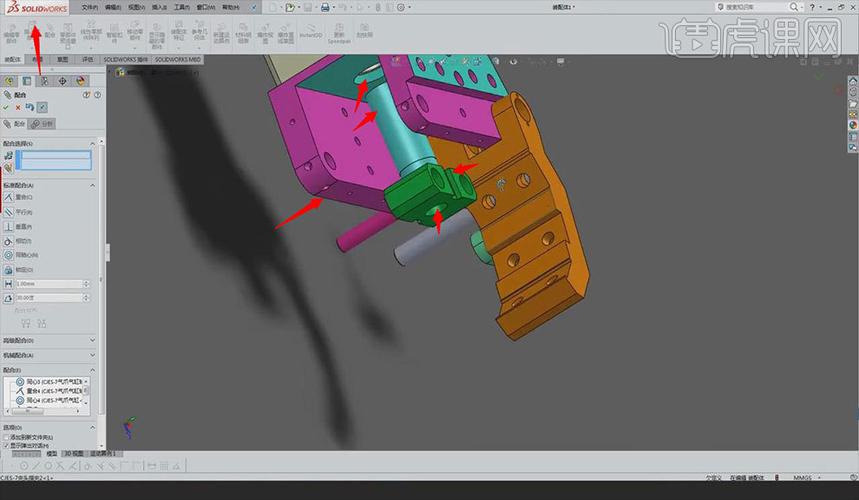This screenshot has width=859, height=500.
Task: Switch to the SOLIDWORKS MBD tab
Action: (177, 59)
